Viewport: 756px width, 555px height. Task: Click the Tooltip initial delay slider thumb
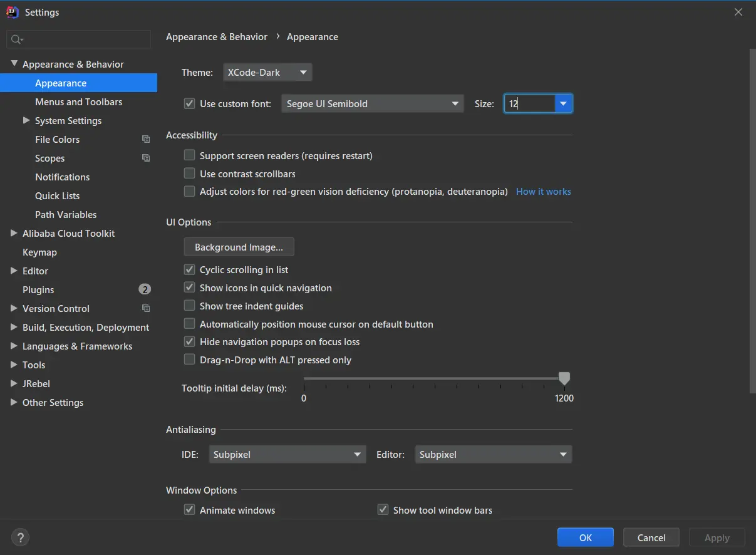pyautogui.click(x=564, y=378)
